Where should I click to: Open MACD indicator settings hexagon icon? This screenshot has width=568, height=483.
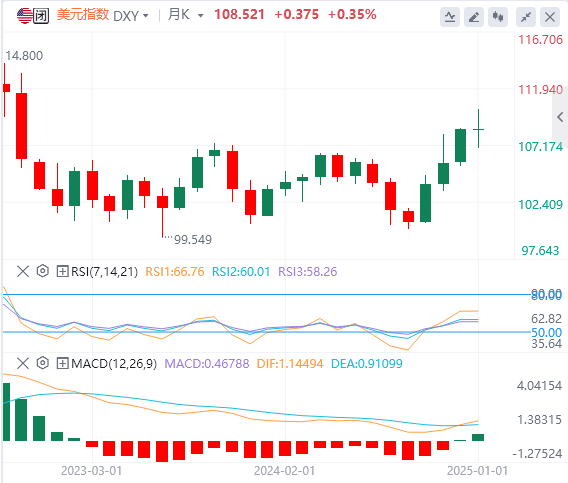tap(42, 363)
